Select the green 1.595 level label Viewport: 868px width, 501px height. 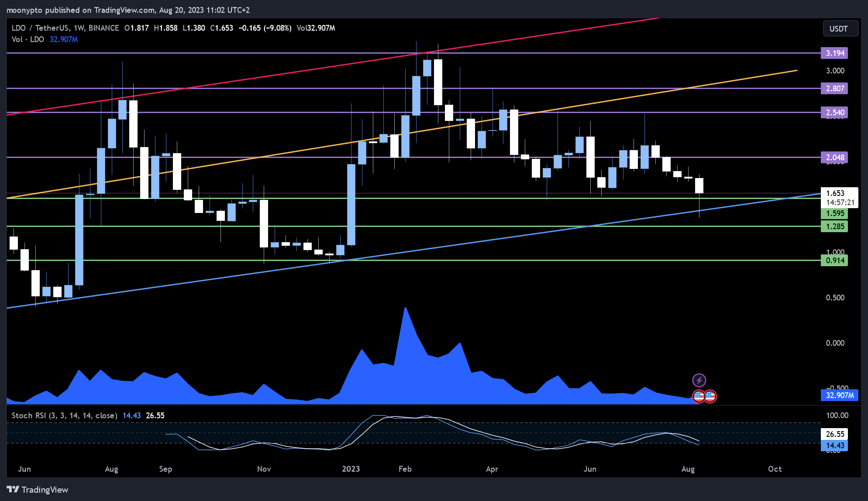tap(834, 213)
